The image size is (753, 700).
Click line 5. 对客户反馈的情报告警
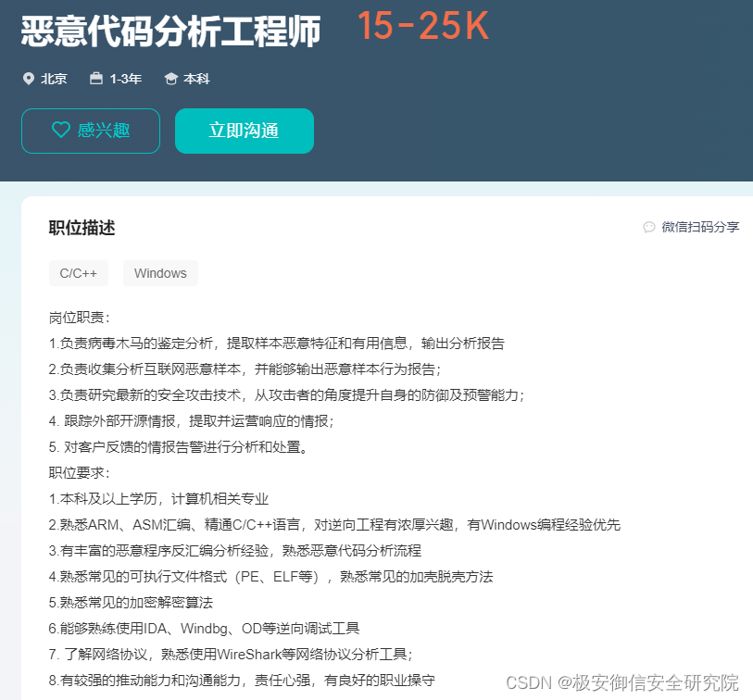[x=178, y=447]
